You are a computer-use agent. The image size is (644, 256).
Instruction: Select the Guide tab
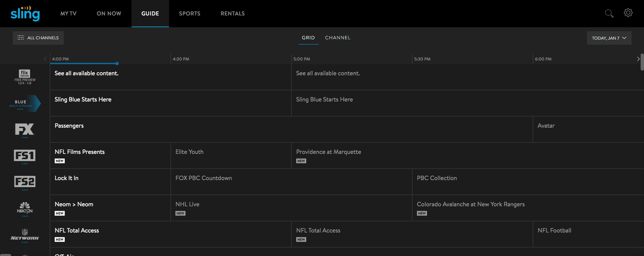click(150, 13)
